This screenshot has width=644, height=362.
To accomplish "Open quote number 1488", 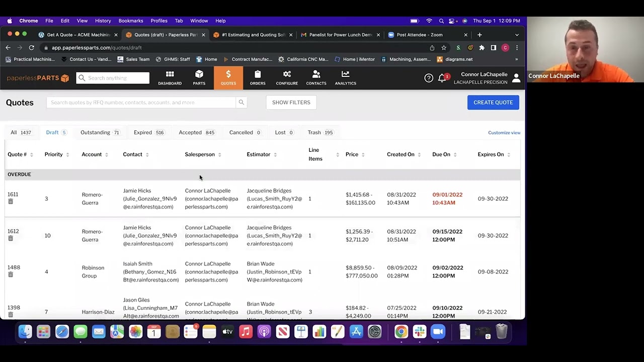I will (14, 268).
